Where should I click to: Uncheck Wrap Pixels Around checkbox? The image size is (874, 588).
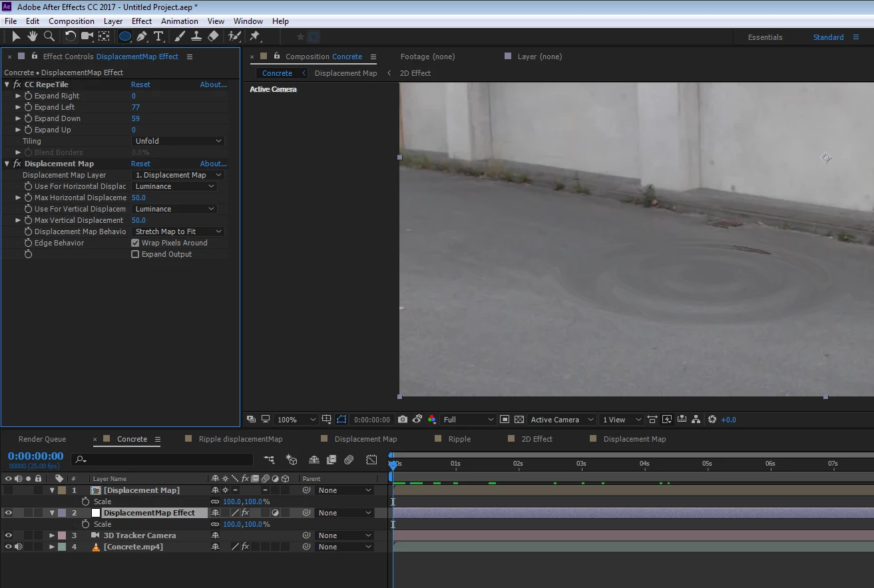[135, 243]
